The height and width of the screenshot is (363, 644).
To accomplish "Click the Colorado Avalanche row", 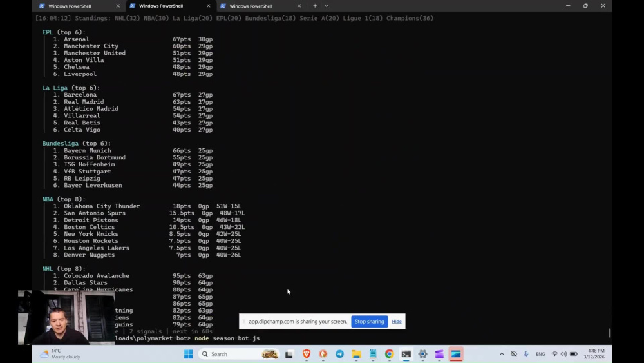I will pos(133,276).
